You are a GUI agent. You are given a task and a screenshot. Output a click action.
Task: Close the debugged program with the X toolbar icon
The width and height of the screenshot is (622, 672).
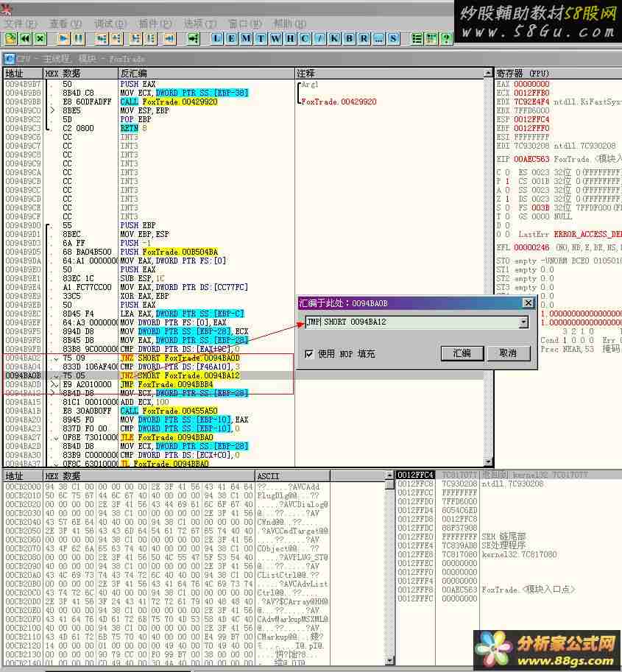pyautogui.click(x=40, y=38)
